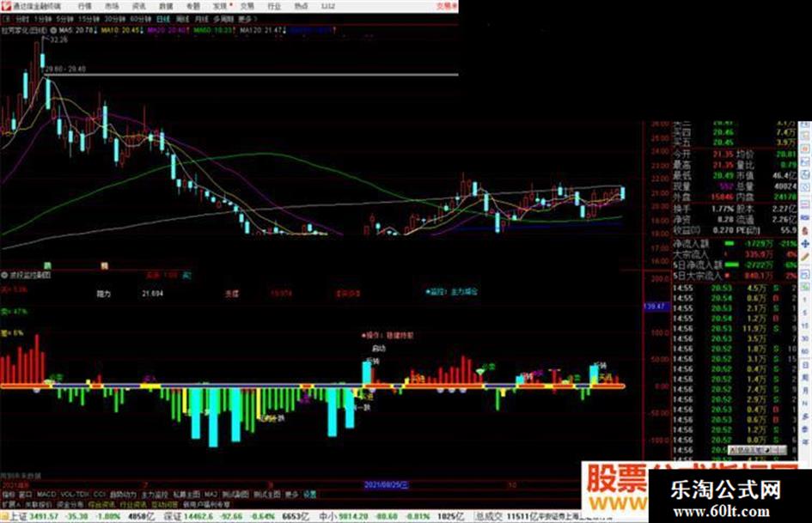Select the MAJ indicator tab
The image size is (812, 523).
tap(211, 495)
